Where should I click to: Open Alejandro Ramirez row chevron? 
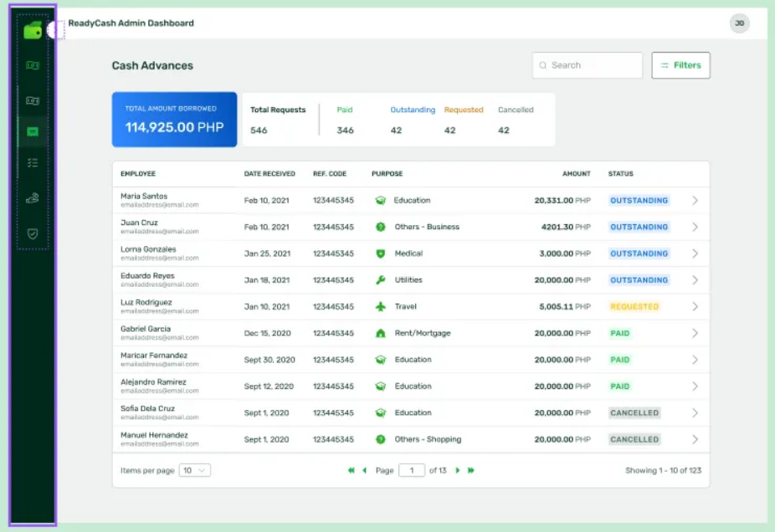pos(695,386)
